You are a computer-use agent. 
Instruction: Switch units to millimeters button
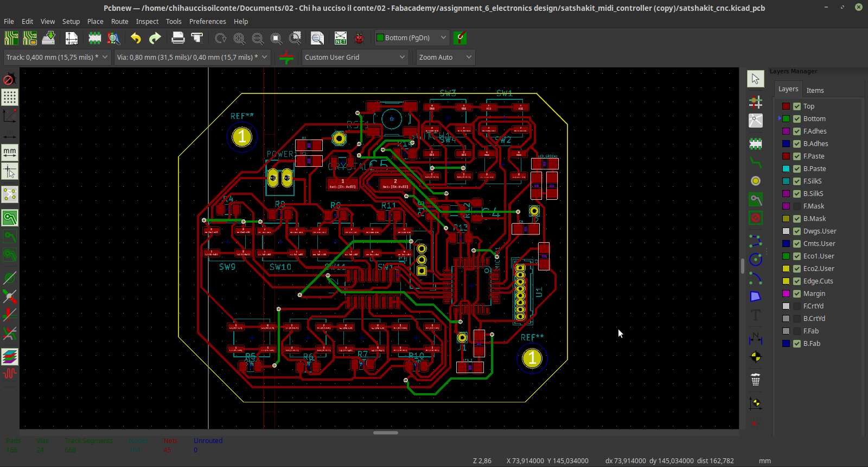(10, 153)
